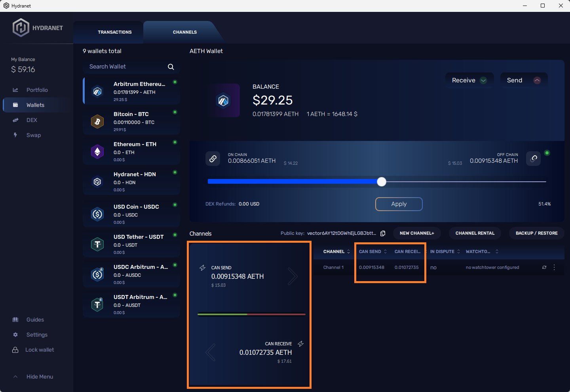Sort the table by CHANNEL column
This screenshot has width=570, height=392.
(x=336, y=251)
